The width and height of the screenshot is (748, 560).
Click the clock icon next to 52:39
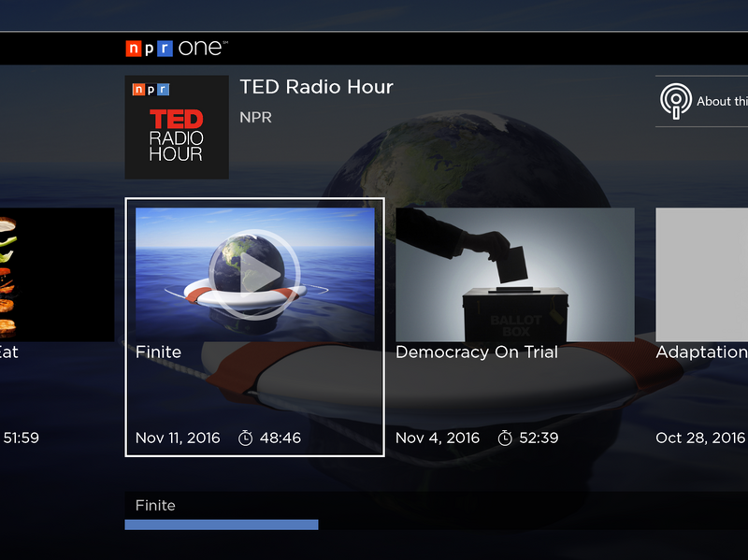(x=506, y=437)
